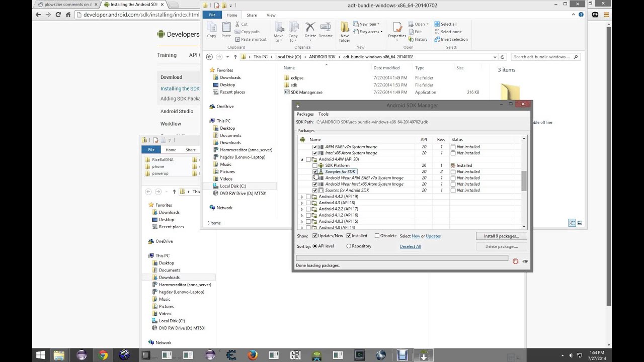Screen dimensions: 644x362
Task: Click Adding SDK Packages link in browser sidebar
Action: tap(180, 99)
